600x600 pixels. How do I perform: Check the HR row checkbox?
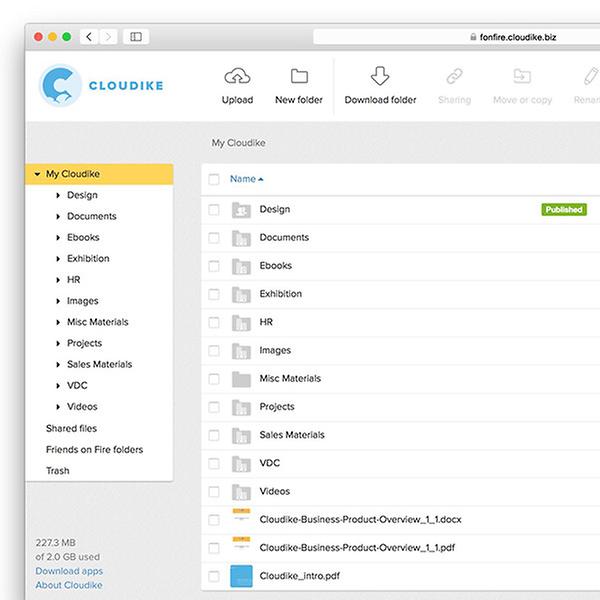coord(214,323)
